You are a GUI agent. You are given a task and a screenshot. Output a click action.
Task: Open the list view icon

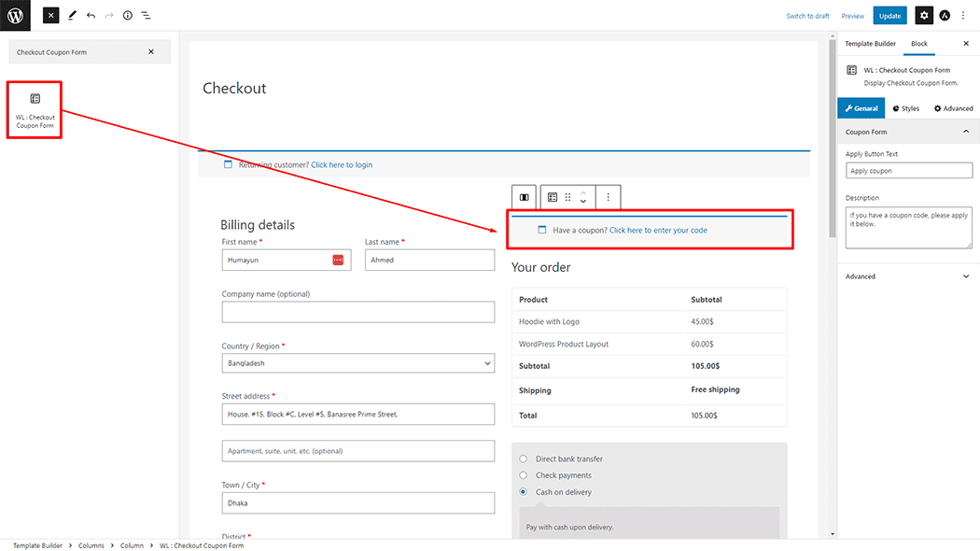[146, 16]
